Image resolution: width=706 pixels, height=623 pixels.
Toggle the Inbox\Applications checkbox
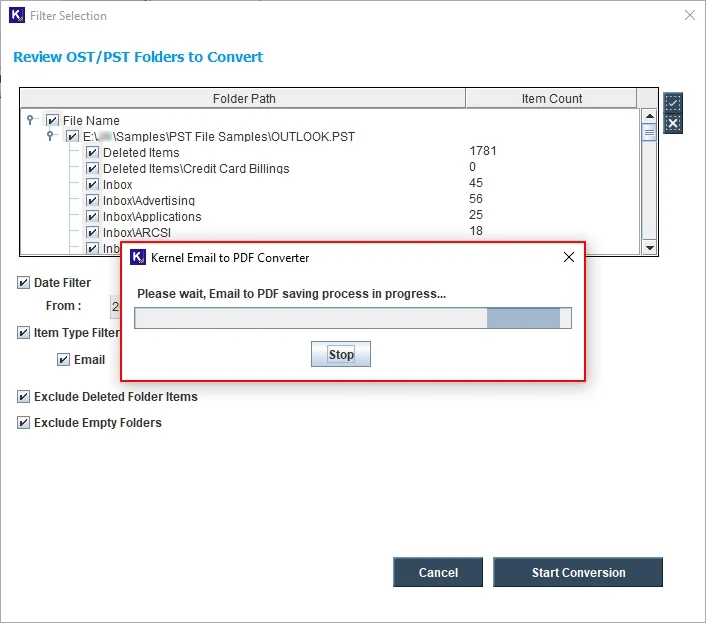click(x=92, y=217)
